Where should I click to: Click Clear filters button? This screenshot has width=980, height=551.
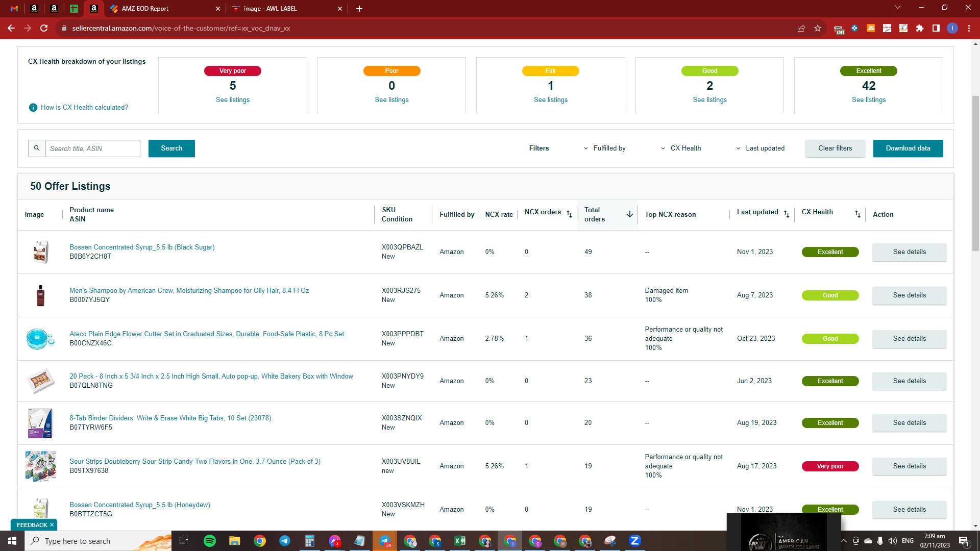[x=835, y=148]
